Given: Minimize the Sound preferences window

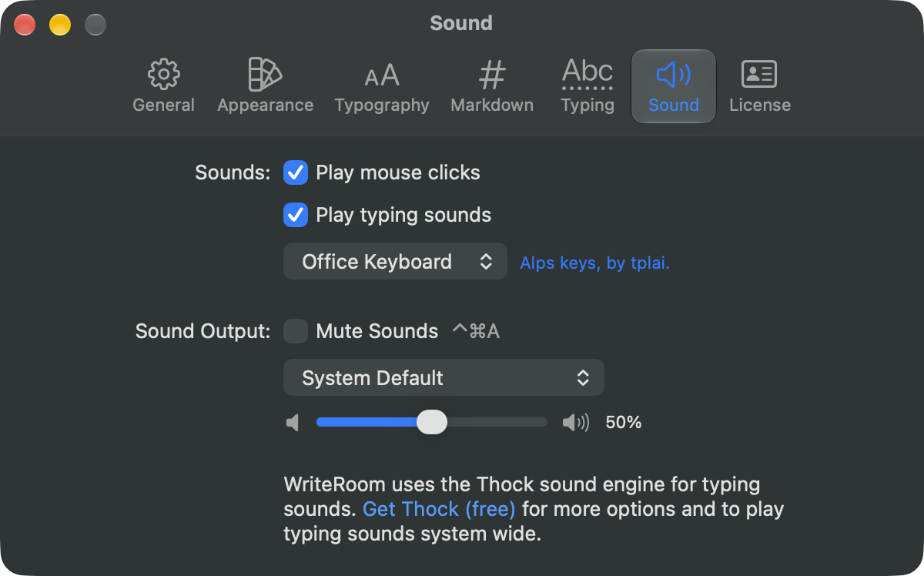Looking at the screenshot, I should 60,25.
